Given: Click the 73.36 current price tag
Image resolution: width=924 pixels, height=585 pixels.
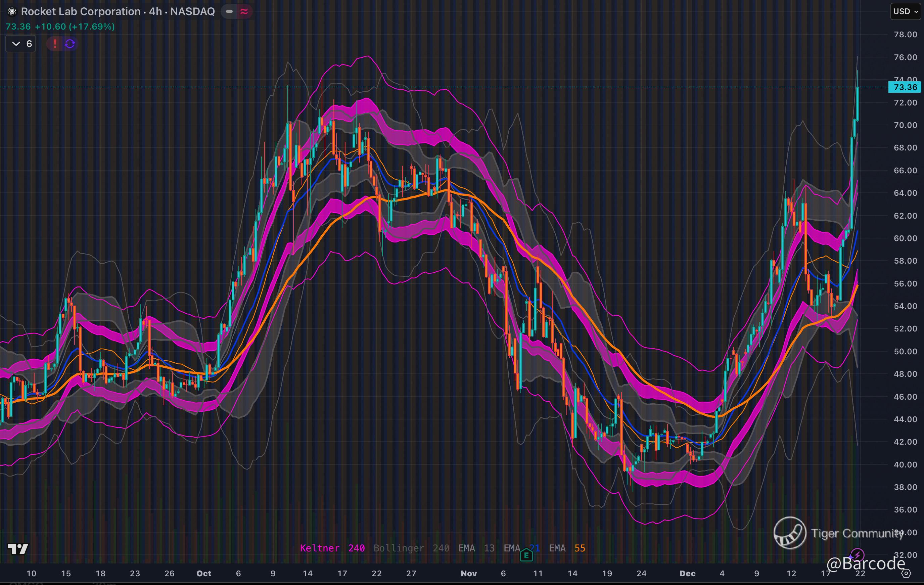Looking at the screenshot, I should click(905, 87).
